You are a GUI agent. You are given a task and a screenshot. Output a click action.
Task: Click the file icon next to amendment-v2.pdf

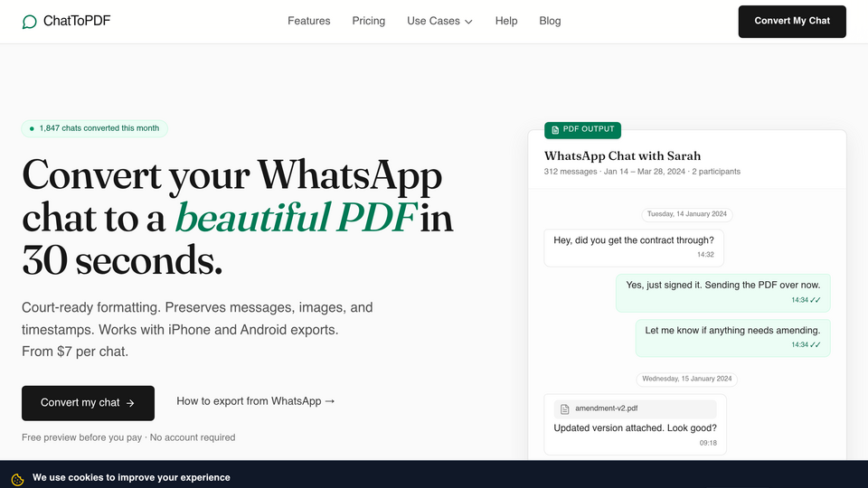pyautogui.click(x=564, y=409)
